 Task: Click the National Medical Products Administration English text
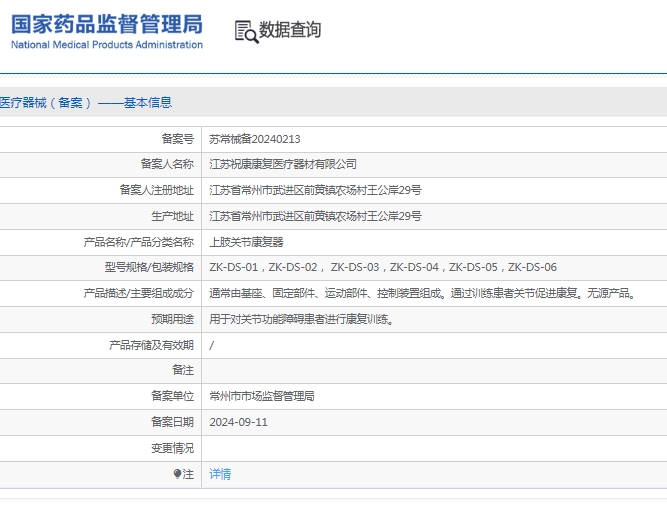107,45
